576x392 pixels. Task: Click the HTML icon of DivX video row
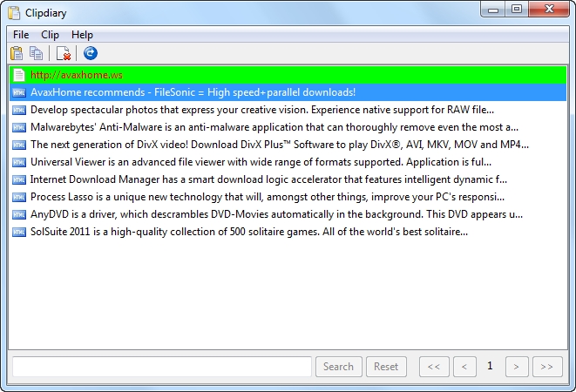(x=18, y=145)
